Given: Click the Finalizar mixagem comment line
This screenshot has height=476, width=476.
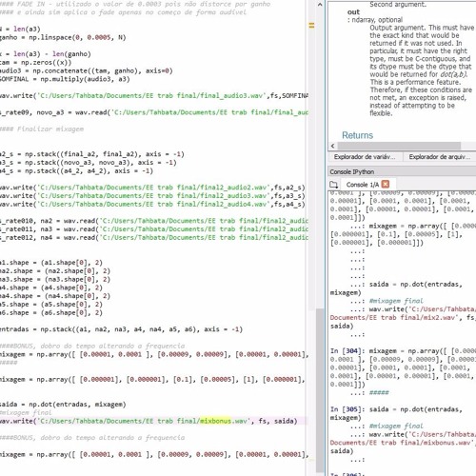Looking at the screenshot, I should pyautogui.click(x=42, y=129).
